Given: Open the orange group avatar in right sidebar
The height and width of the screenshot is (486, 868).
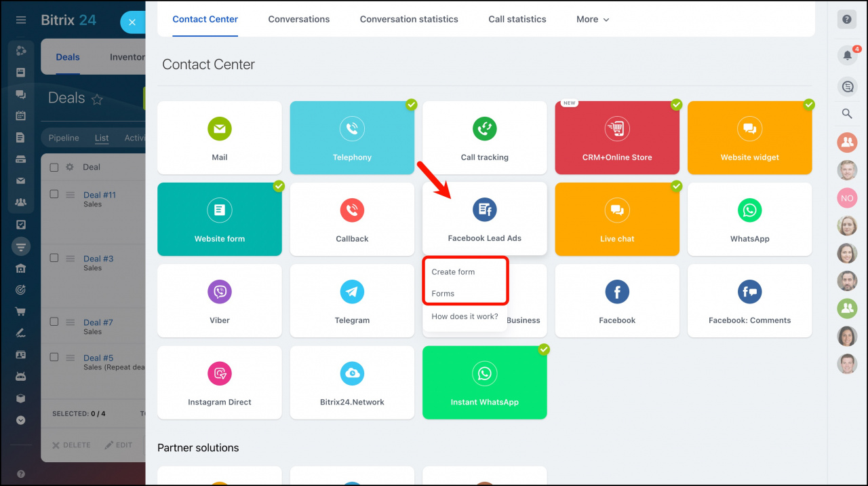Looking at the screenshot, I should tap(847, 142).
